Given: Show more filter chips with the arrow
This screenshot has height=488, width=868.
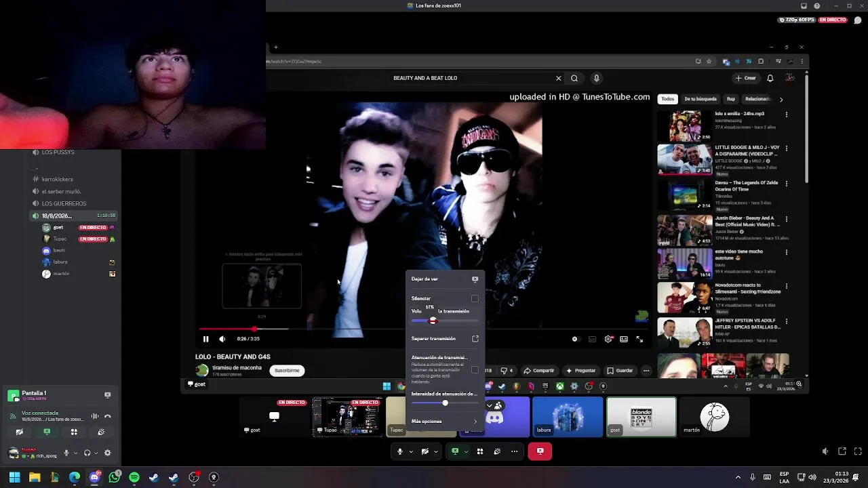Looking at the screenshot, I should (x=781, y=100).
